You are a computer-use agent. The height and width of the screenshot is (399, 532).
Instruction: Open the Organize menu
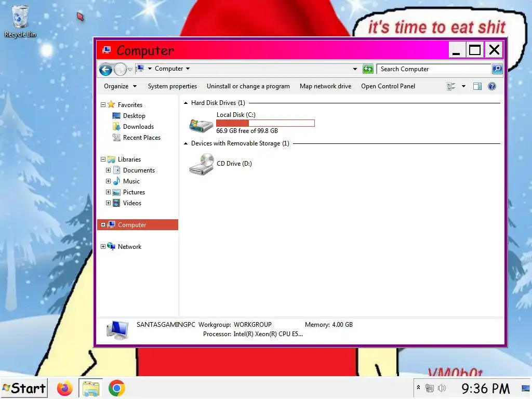(x=120, y=86)
